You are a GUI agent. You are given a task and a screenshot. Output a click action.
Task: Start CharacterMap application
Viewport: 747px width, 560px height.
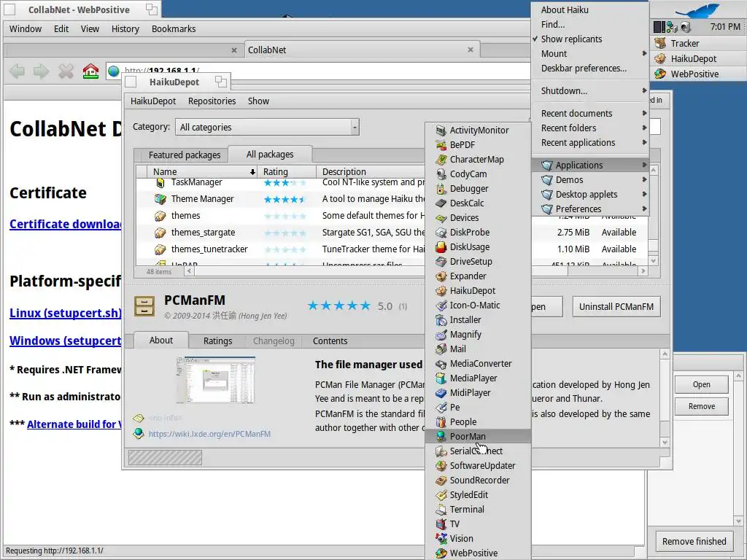click(478, 160)
